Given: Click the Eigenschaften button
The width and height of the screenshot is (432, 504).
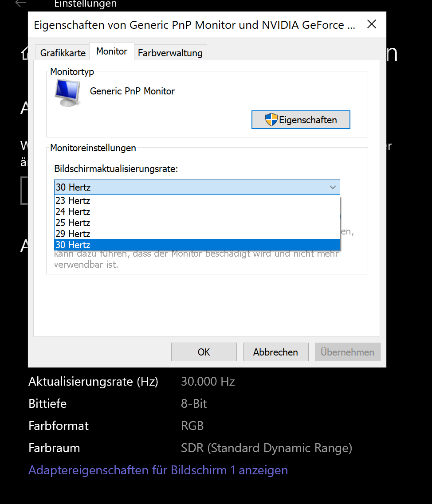Looking at the screenshot, I should [301, 119].
